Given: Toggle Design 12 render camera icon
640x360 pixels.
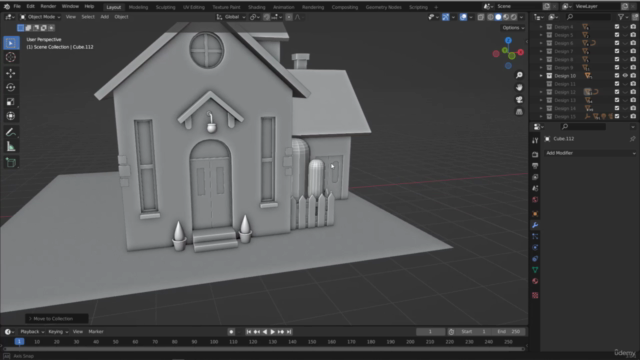Looking at the screenshot, I should pos(633,92).
